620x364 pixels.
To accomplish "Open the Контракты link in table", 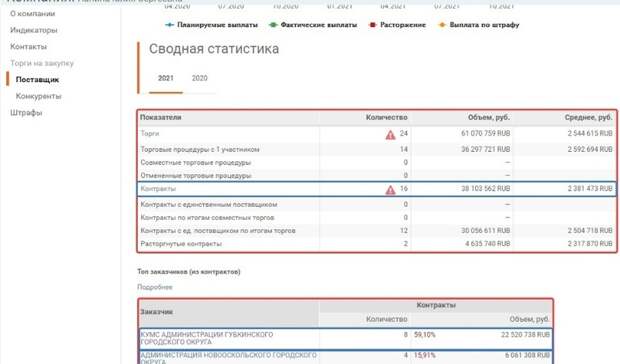I will pyautogui.click(x=158, y=189).
